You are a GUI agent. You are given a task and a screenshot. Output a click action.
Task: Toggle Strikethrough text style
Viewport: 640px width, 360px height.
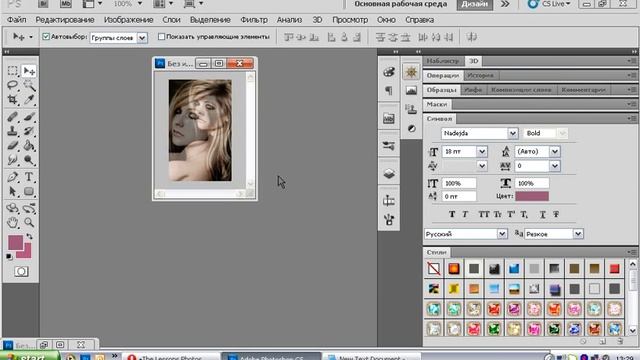pos(556,214)
